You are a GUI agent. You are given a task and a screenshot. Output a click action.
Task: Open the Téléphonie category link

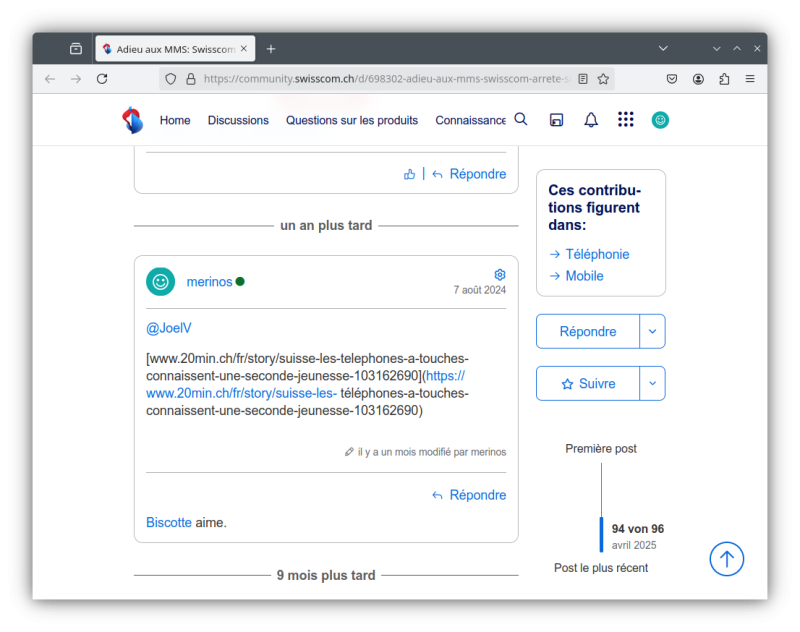pyautogui.click(x=597, y=254)
